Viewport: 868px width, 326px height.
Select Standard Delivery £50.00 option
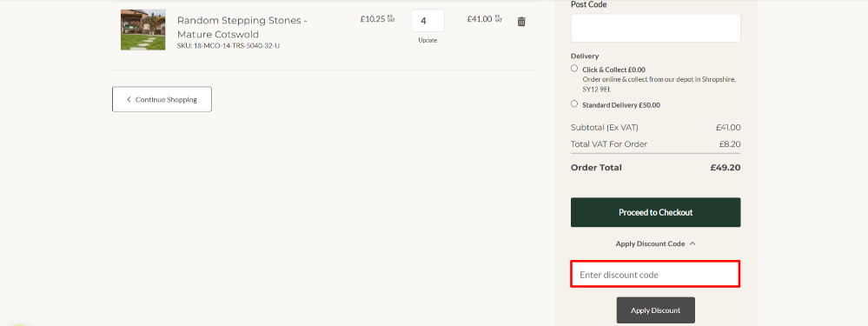click(x=574, y=103)
